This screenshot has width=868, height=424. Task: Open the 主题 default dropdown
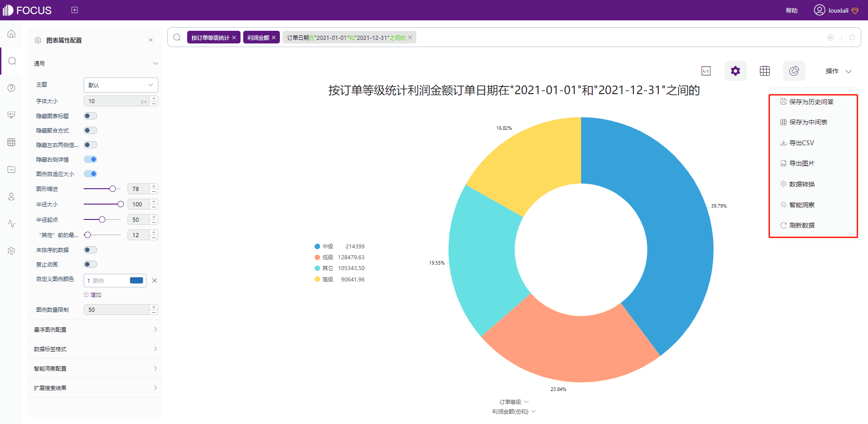(121, 85)
